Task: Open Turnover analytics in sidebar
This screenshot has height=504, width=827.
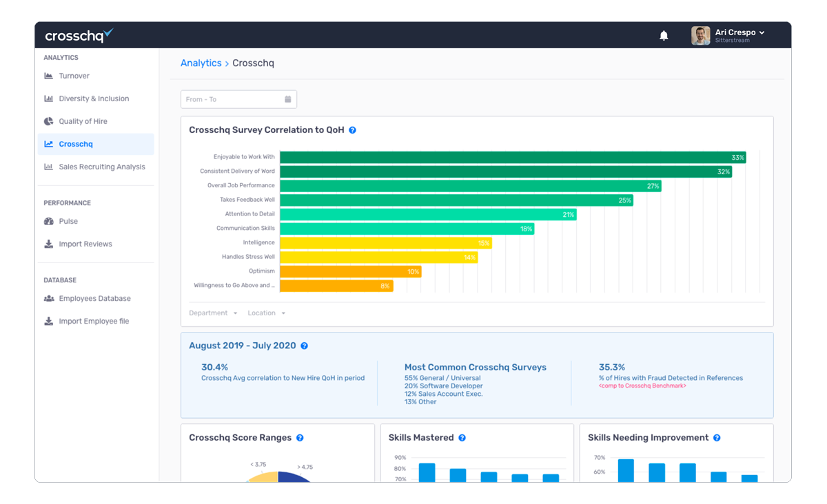Action: (74, 76)
